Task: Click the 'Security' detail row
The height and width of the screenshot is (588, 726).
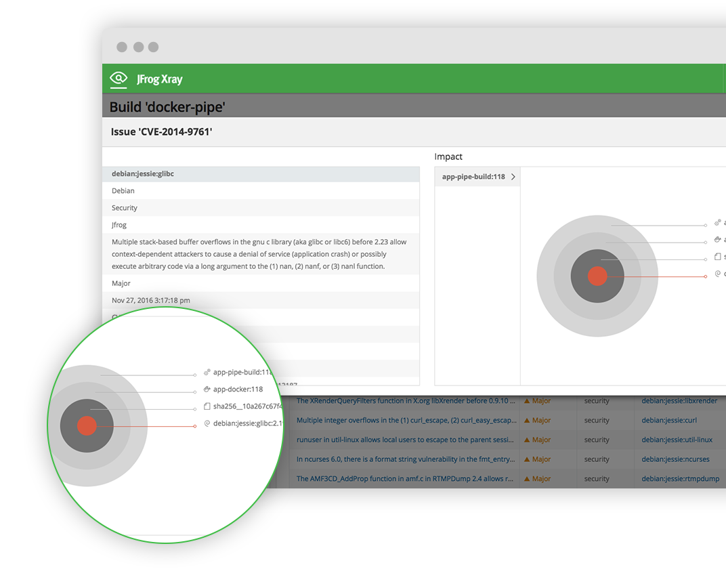Action: pos(261,208)
